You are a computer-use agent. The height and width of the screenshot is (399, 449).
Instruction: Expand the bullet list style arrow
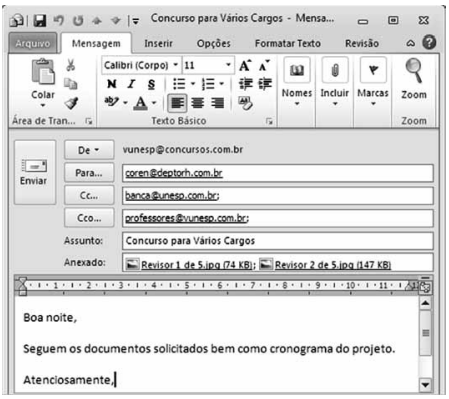coord(193,84)
